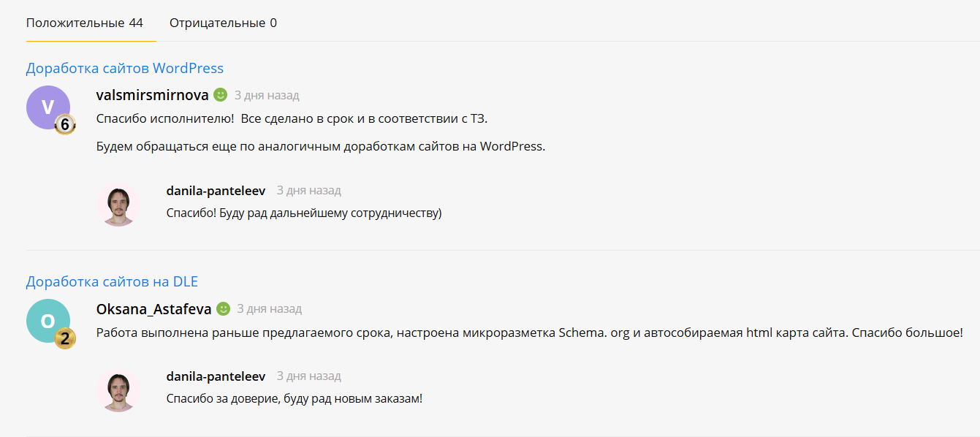Click the teal O avatar of Oksana_Astafeva

(48, 321)
